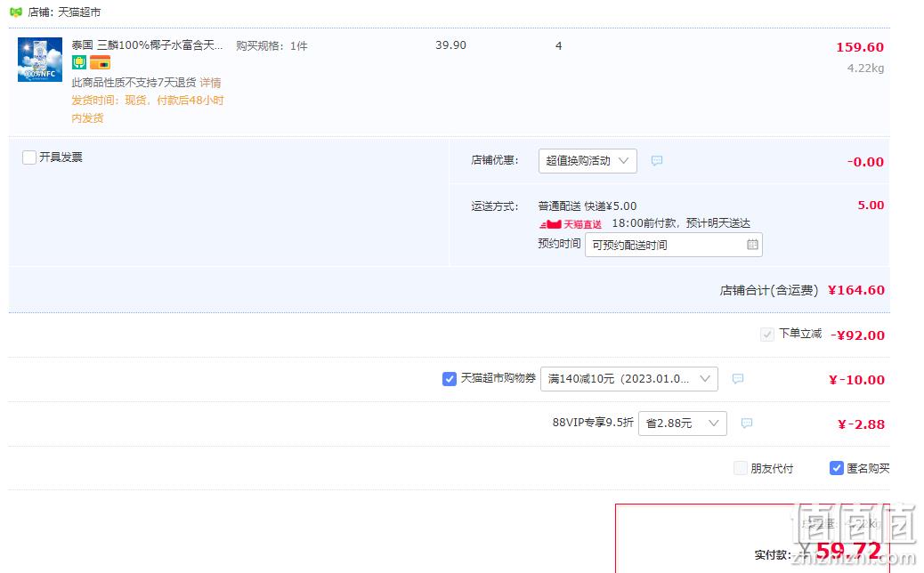Click the 普通配送 快递¥5.00 shipping option
This screenshot has height=573, width=924.
(x=588, y=206)
